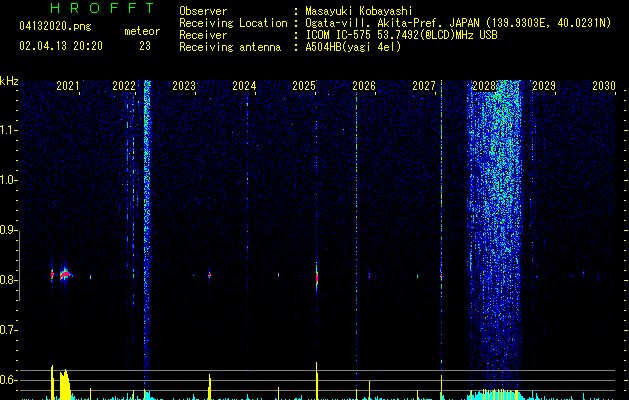Click the 0.6 kHz axis label

[8, 380]
